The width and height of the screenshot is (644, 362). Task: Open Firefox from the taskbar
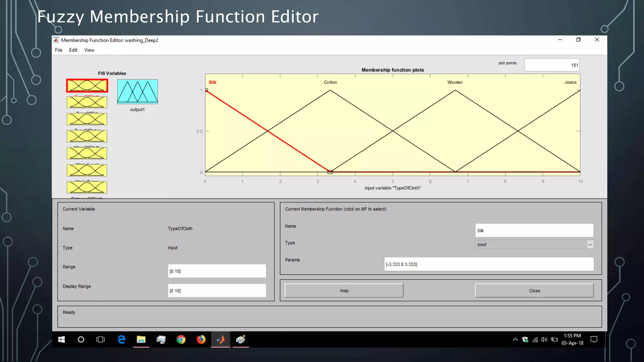(201, 339)
